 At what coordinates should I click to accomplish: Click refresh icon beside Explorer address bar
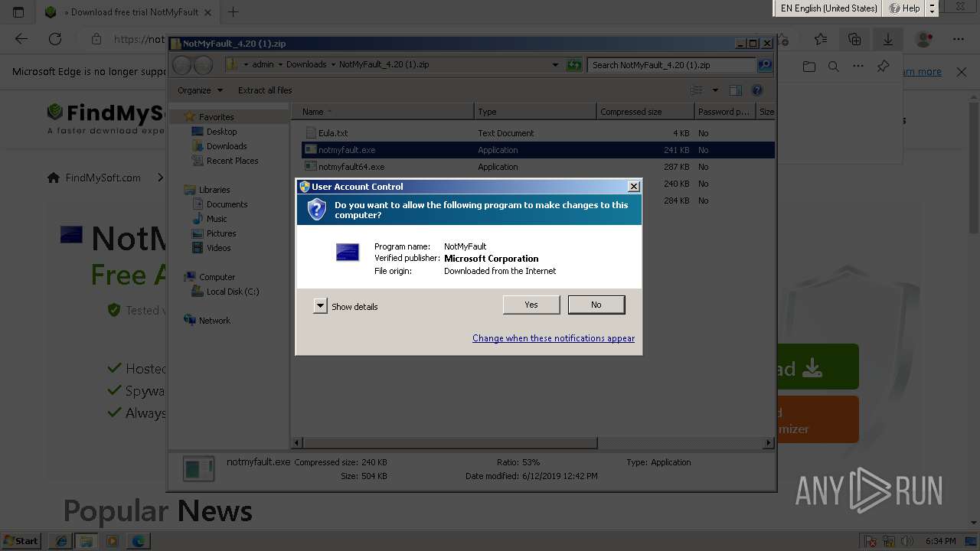point(574,65)
